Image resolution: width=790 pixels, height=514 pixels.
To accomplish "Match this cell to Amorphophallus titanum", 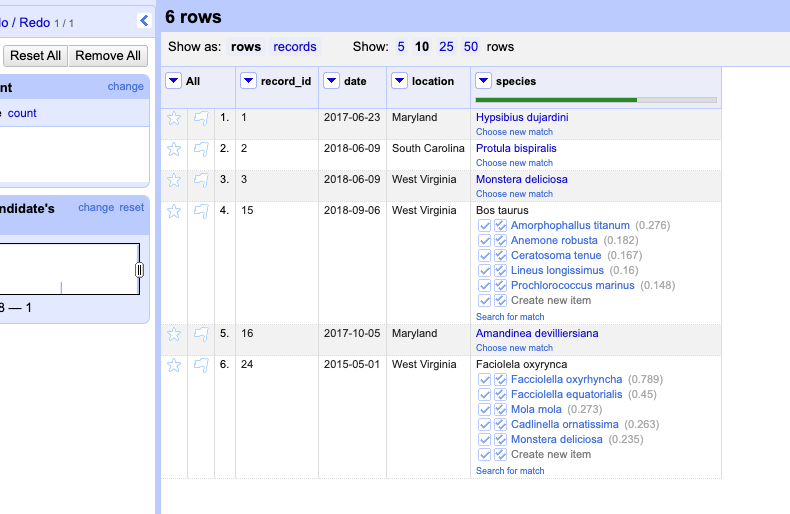I will pos(485,225).
